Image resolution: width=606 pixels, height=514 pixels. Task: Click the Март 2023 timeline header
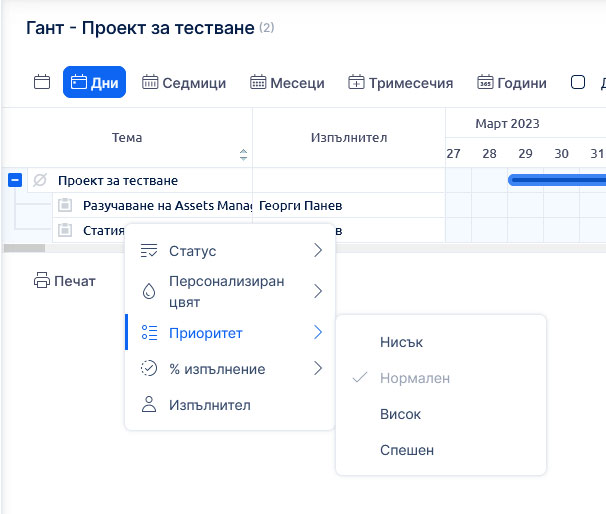[507, 123]
